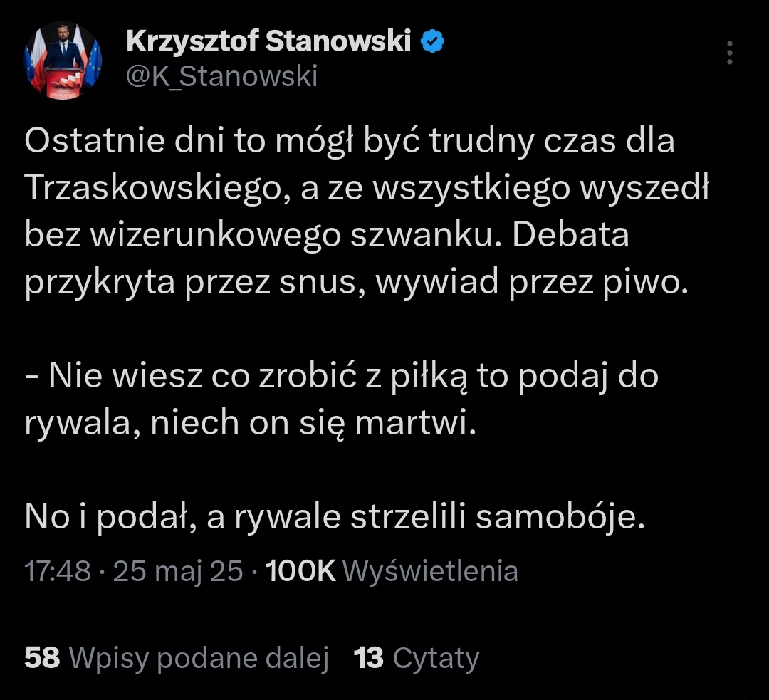Open the "Cytaty" quotes list
This screenshot has width=769, height=700.
point(436,658)
